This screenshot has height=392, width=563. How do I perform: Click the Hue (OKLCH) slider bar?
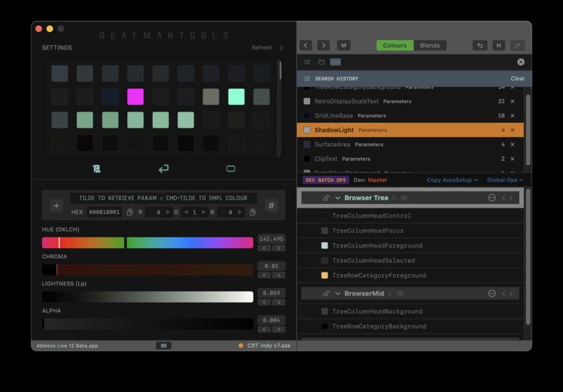[147, 242]
